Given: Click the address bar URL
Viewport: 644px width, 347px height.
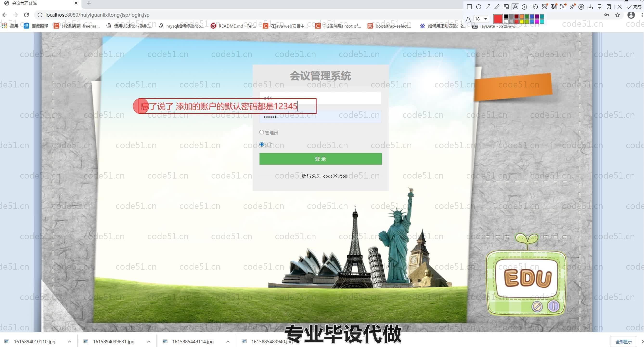Looking at the screenshot, I should click(97, 15).
